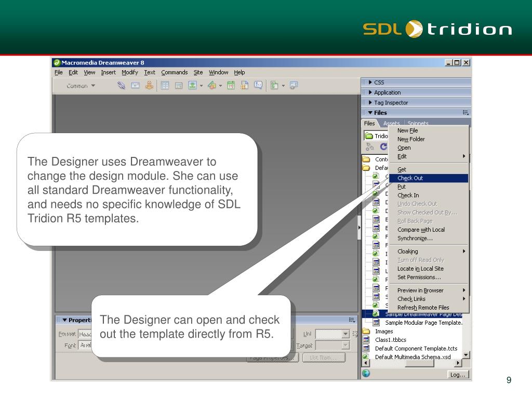Open the Site menu
532x399 pixels.
click(x=198, y=72)
